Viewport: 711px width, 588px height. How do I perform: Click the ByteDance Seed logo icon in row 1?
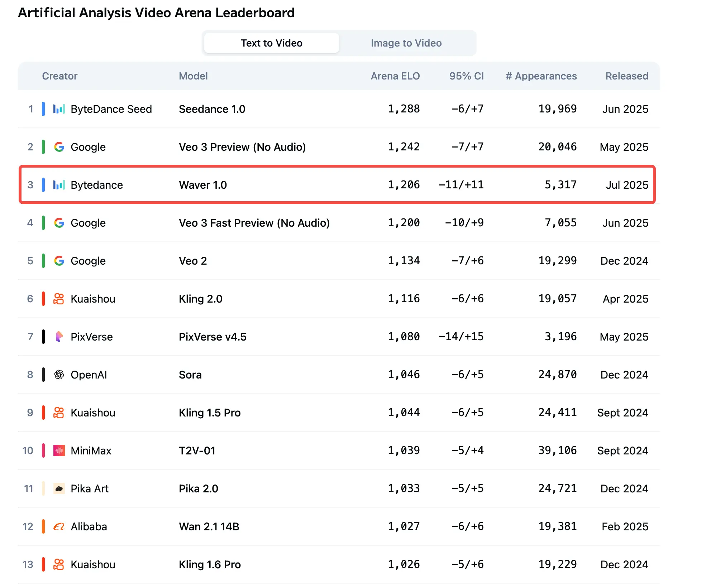click(x=59, y=109)
